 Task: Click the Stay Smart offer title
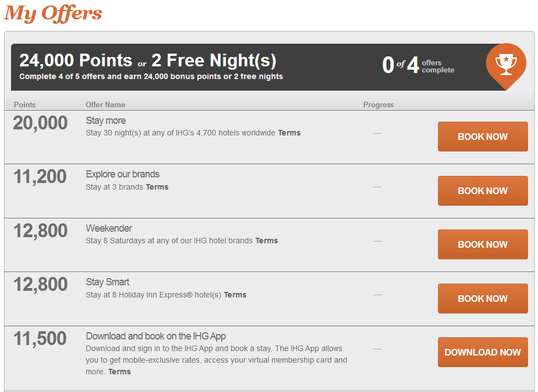tap(107, 282)
